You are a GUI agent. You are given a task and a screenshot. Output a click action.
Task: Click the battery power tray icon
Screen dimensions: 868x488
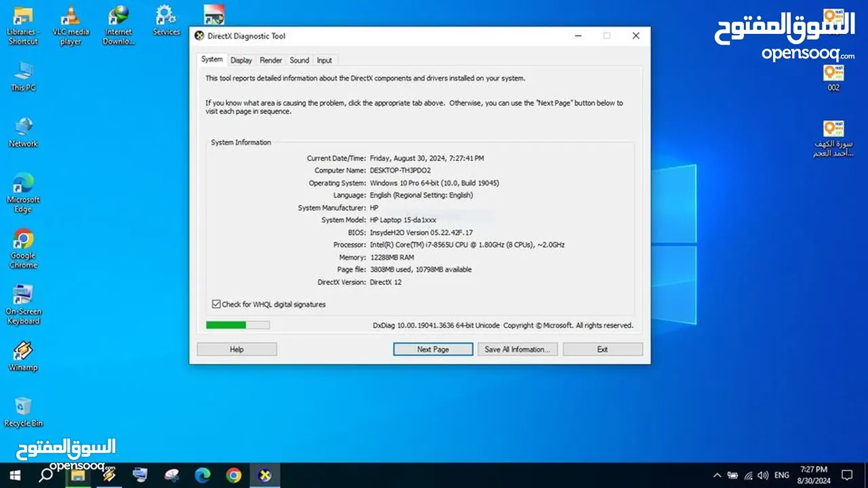click(732, 475)
